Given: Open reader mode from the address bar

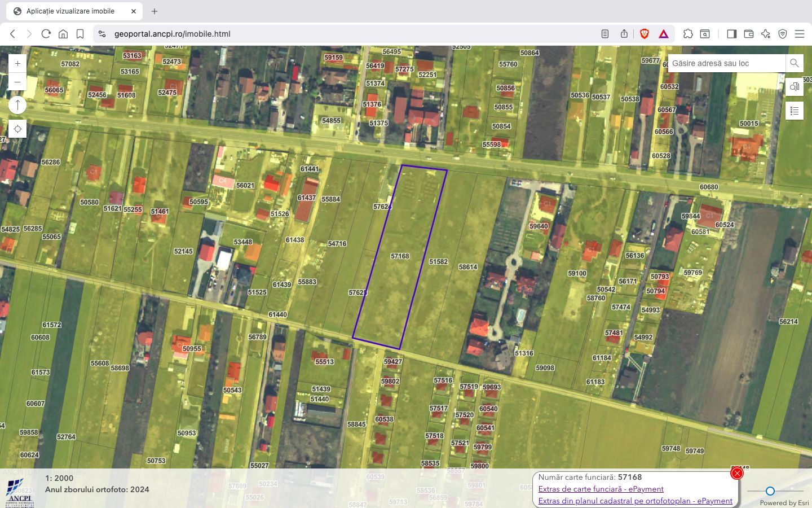Looking at the screenshot, I should (x=604, y=34).
